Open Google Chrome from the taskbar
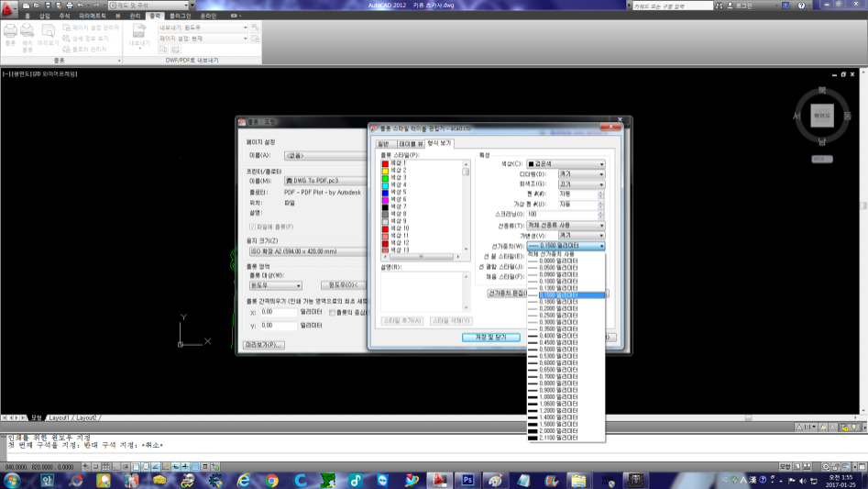 [271, 480]
